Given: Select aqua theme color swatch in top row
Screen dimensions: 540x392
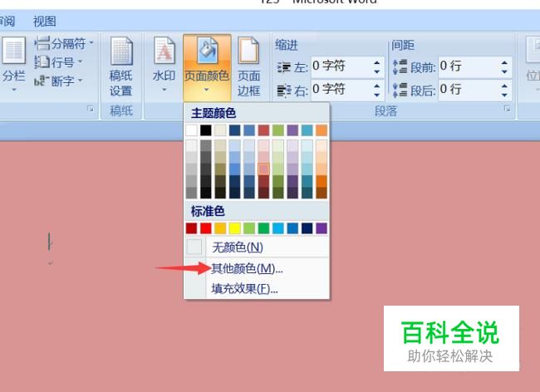Looking at the screenshot, I should point(307,130).
